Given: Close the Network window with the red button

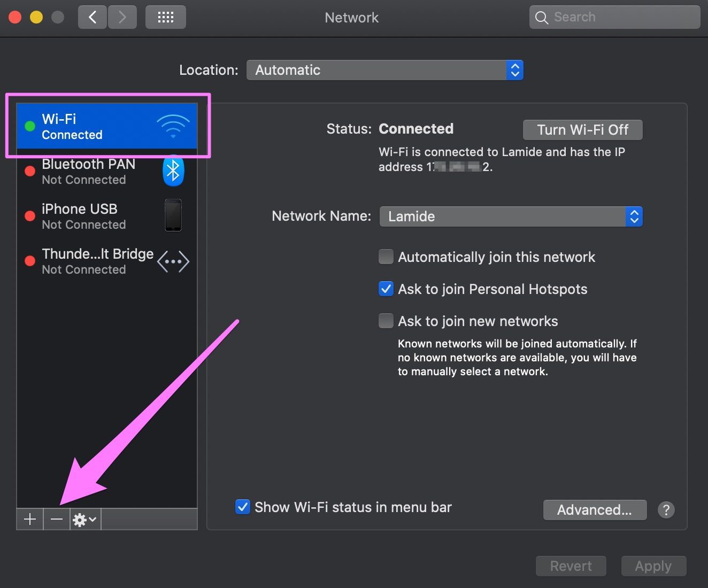Looking at the screenshot, I should coord(15,17).
